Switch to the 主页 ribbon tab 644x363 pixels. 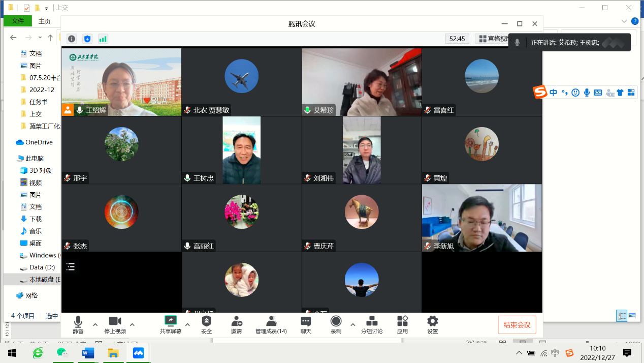(x=45, y=21)
